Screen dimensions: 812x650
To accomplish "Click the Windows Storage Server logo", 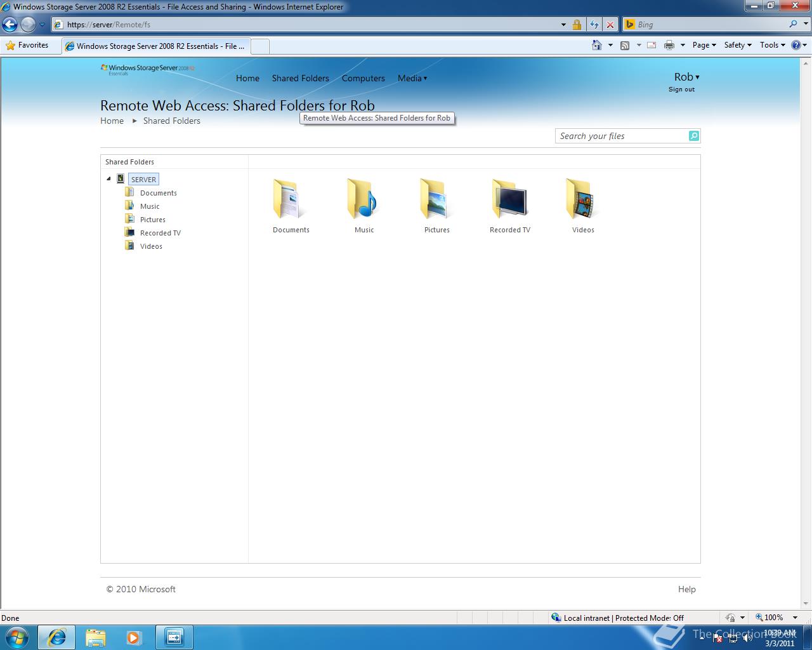I will [147, 69].
